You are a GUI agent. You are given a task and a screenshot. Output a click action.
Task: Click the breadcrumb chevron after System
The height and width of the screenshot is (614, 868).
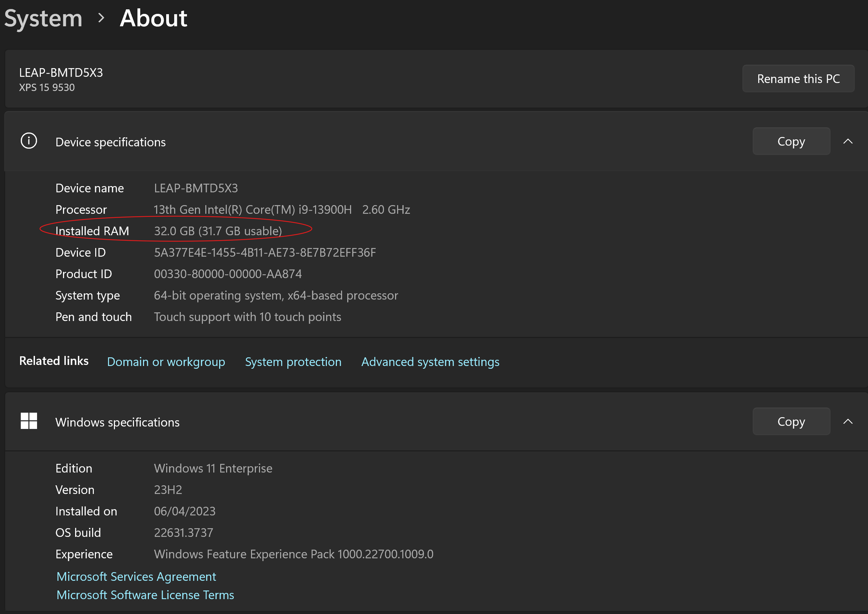coord(101,18)
